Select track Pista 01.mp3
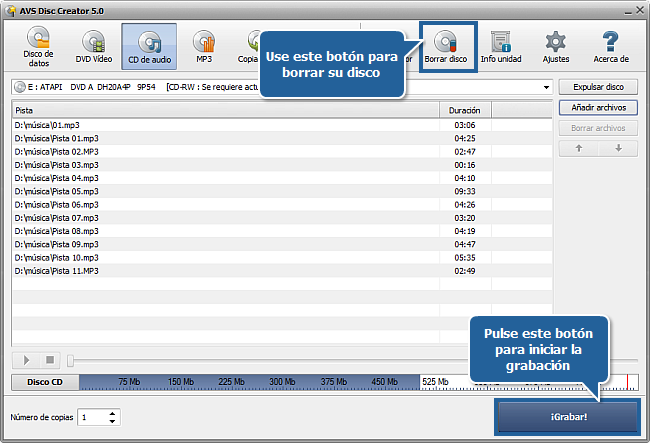The width and height of the screenshot is (650, 443). tap(282, 138)
